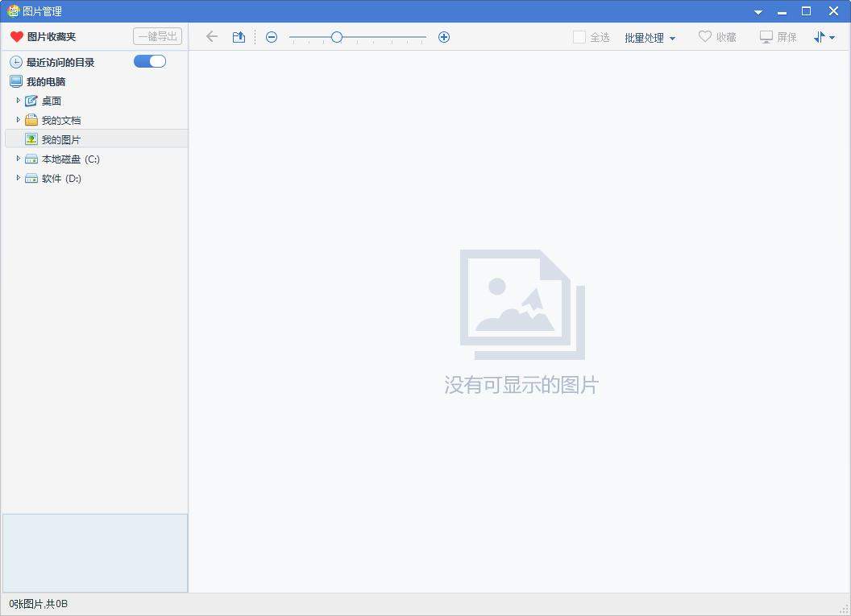The width and height of the screenshot is (851, 616).
Task: Expand the 桌面 tree node
Action: coord(19,100)
